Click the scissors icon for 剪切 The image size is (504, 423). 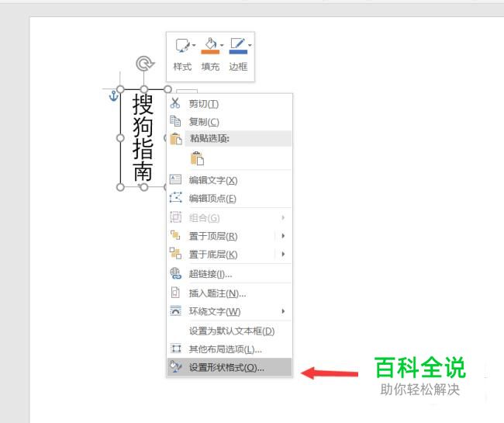click(175, 103)
